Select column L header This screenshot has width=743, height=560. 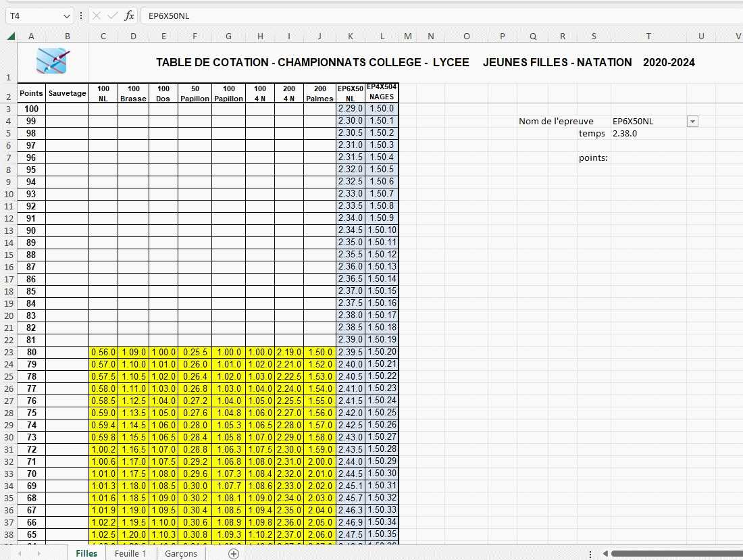tap(382, 36)
